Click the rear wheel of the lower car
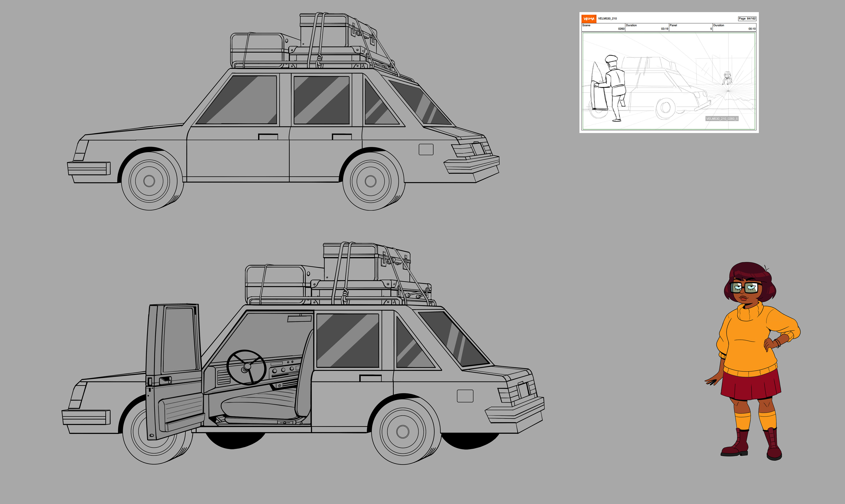This screenshot has width=845, height=504. click(x=403, y=432)
